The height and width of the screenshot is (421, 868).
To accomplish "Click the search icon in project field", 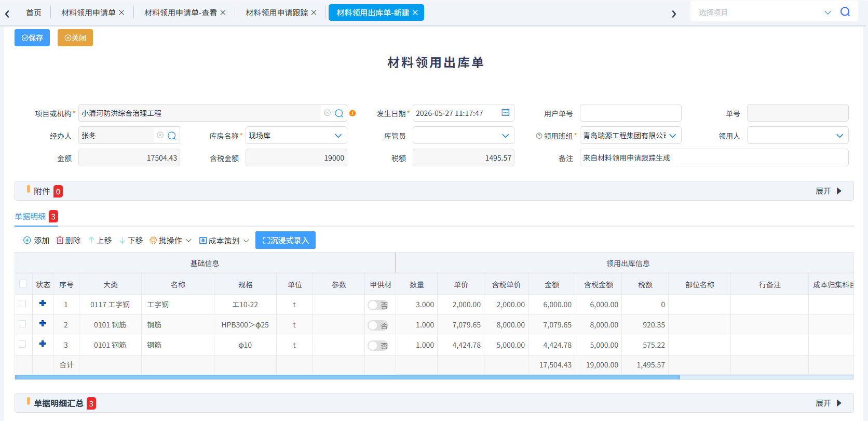I will (339, 113).
